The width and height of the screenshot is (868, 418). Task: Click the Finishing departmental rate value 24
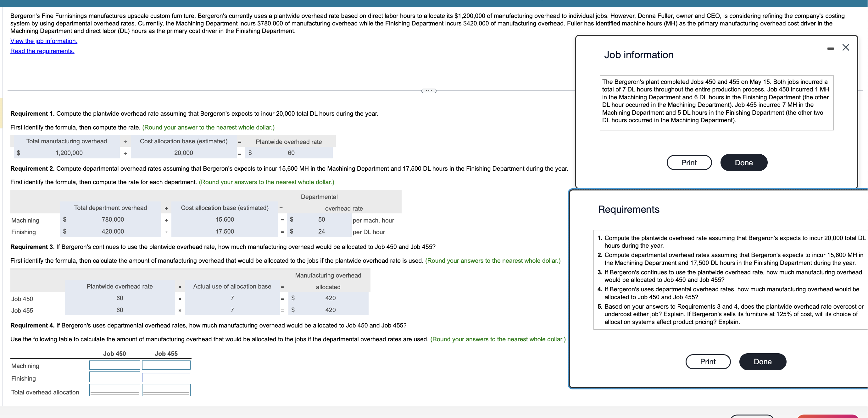point(321,231)
